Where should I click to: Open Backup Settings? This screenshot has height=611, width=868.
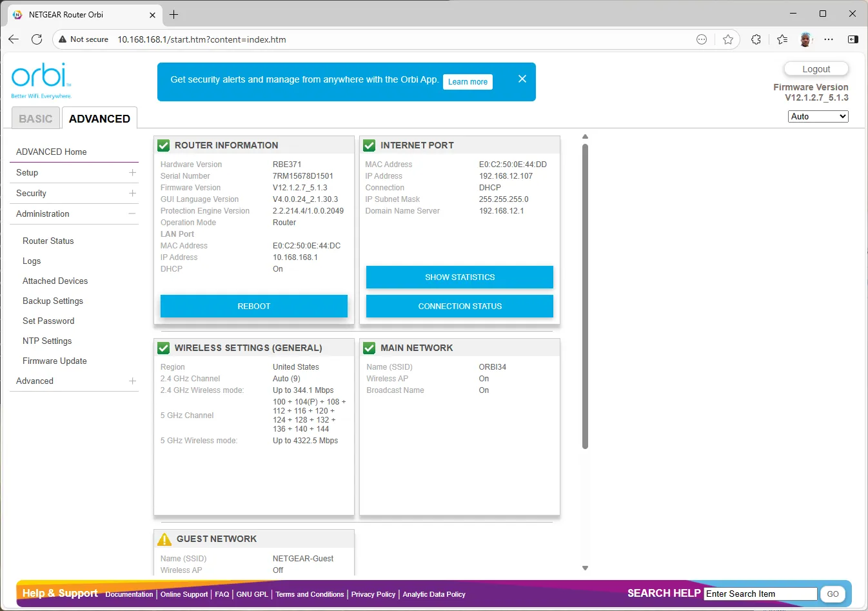(53, 301)
